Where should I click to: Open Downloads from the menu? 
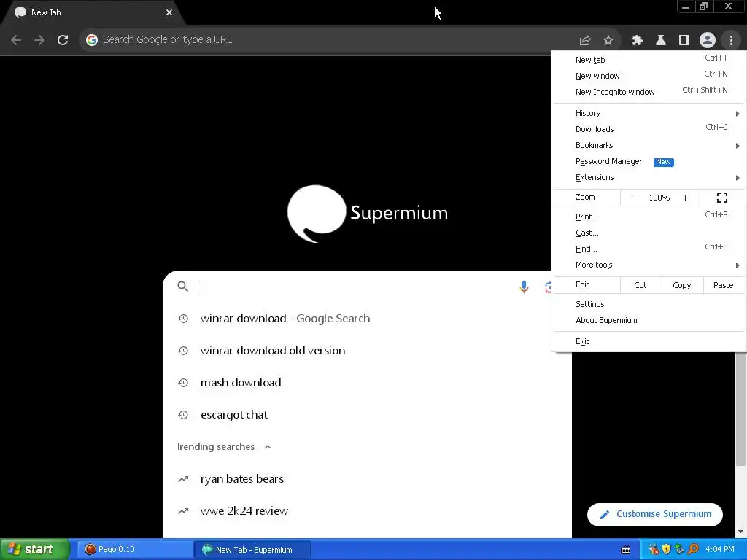[x=649, y=130]
